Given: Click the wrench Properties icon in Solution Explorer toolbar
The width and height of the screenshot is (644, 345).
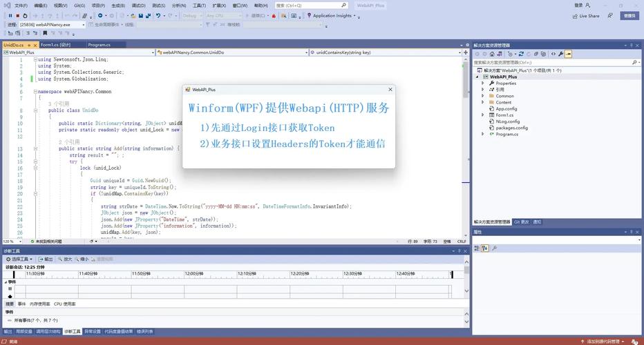Looking at the screenshot, I should (x=561, y=54).
